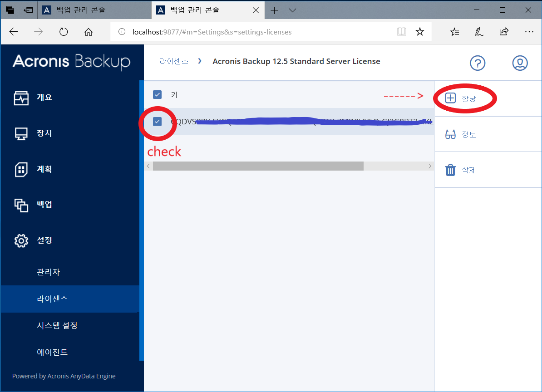Image resolution: width=542 pixels, height=392 pixels.
Task: Open the 개요 overview icon in sidebar
Action: pyautogui.click(x=21, y=98)
